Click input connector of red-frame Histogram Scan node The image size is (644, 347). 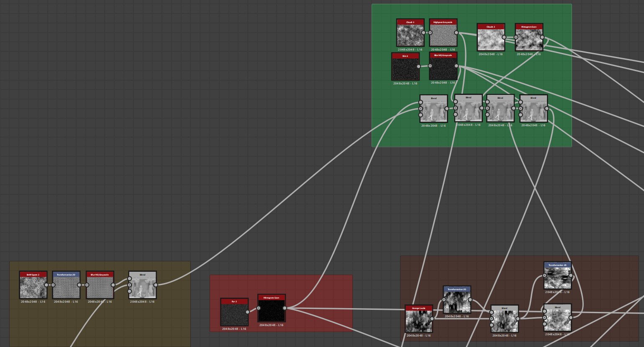point(259,308)
